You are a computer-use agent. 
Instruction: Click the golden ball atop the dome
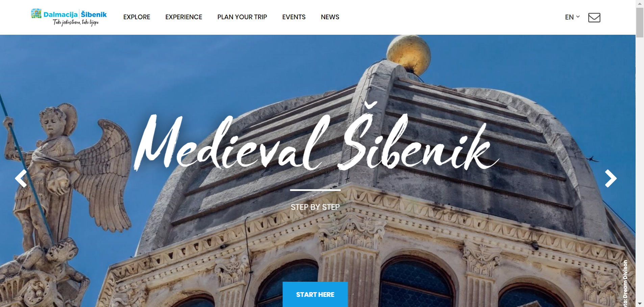point(408,54)
